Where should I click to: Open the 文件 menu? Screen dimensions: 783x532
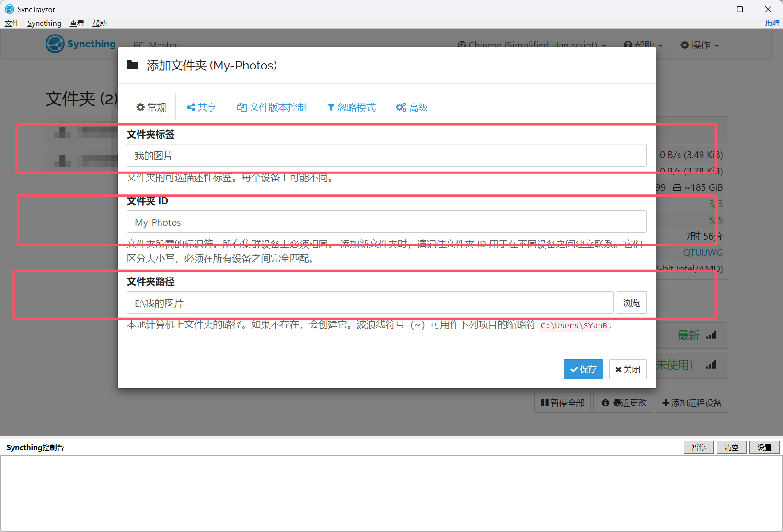pos(12,23)
